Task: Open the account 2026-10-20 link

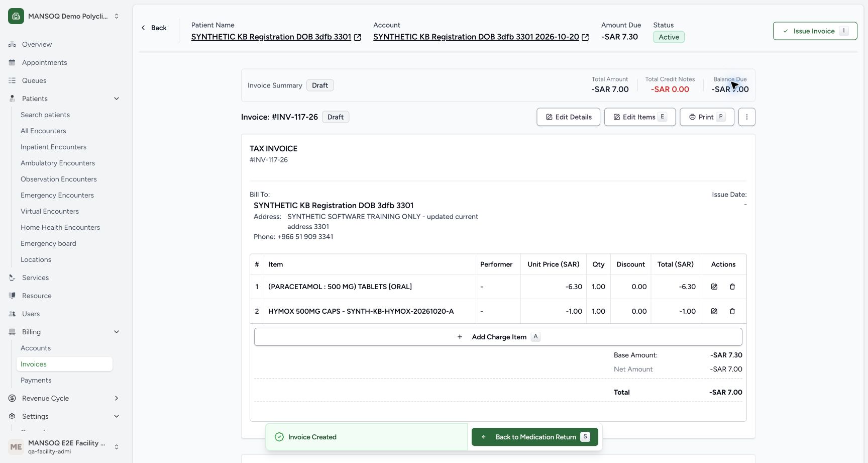Action: tap(476, 37)
